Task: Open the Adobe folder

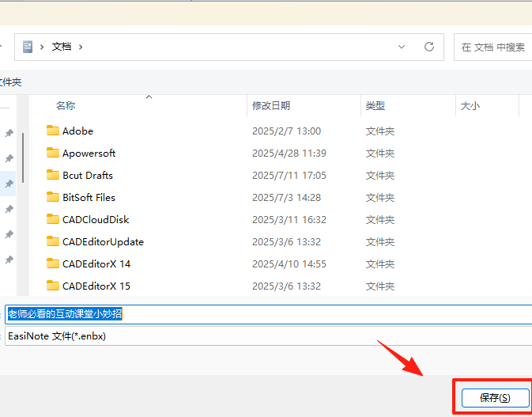Action: pyautogui.click(x=77, y=131)
